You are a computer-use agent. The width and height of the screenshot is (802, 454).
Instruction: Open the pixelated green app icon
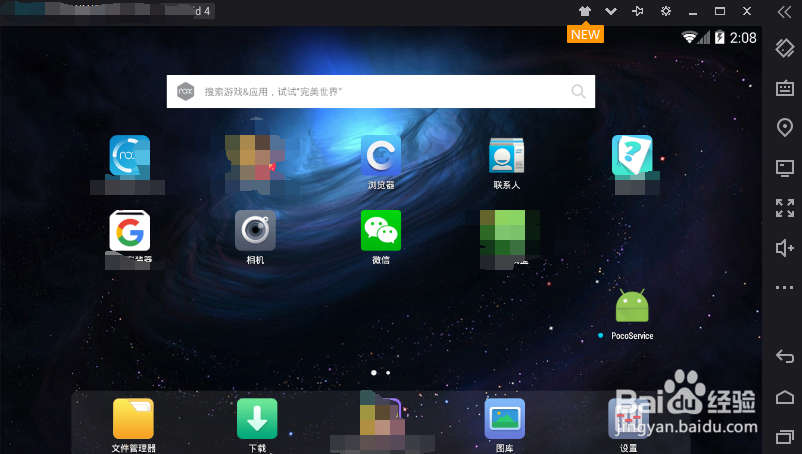tap(502, 233)
